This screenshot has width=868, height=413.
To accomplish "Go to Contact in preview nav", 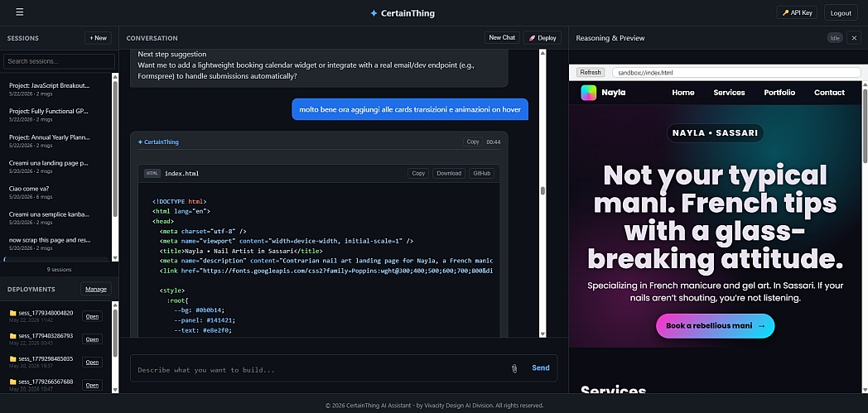I will click(x=829, y=93).
